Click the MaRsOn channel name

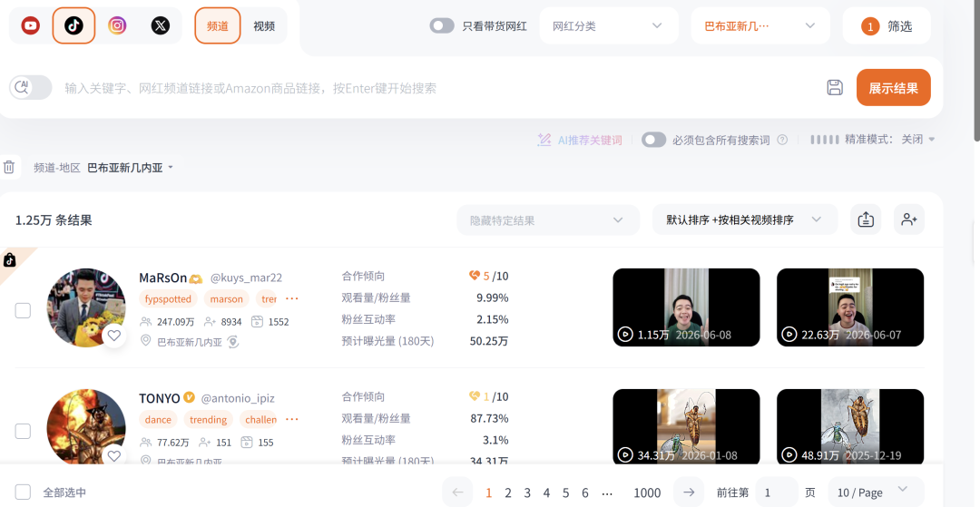tap(162, 278)
